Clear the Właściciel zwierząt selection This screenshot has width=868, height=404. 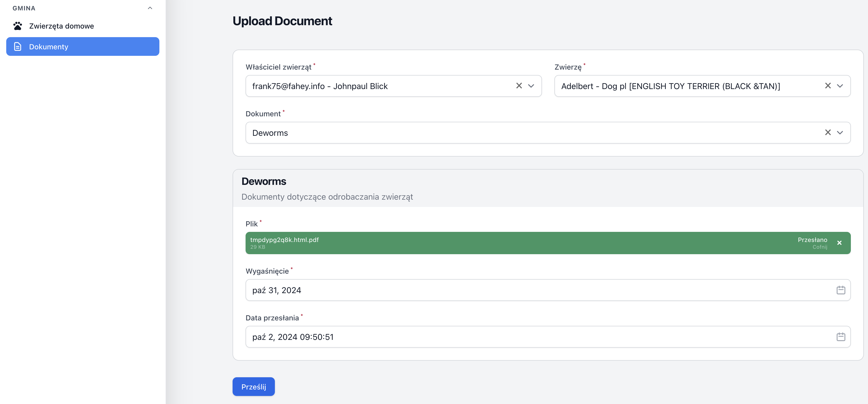click(x=519, y=86)
